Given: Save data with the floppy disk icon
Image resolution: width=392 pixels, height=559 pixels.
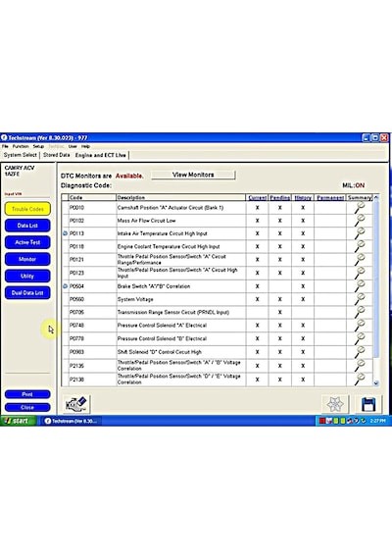Looking at the screenshot, I should (368, 404).
